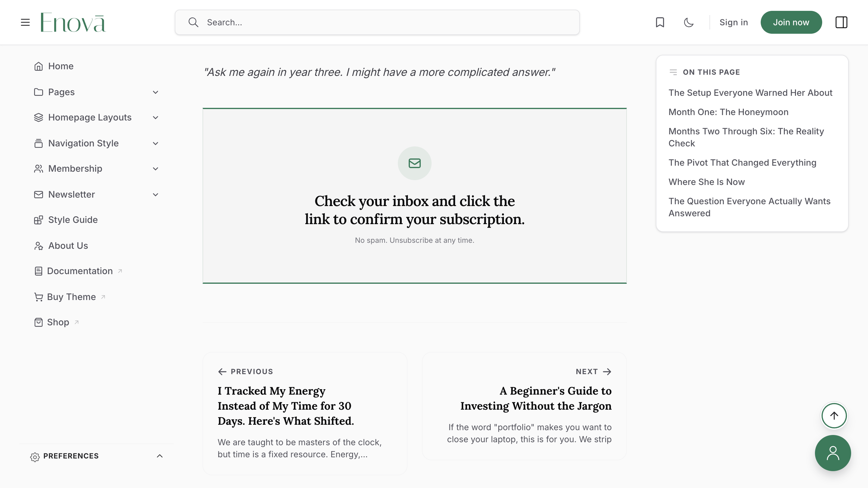This screenshot has width=868, height=488.
Task: Click the search magnifier icon
Action: (x=193, y=22)
